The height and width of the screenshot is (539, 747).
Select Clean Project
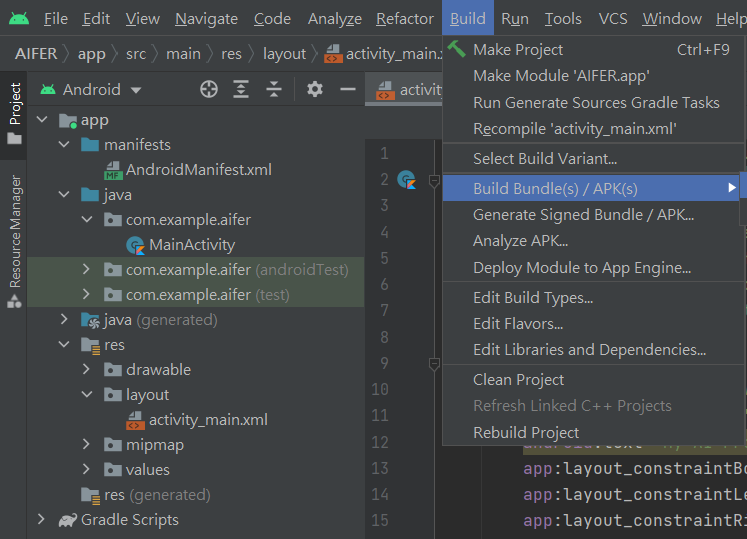(x=593, y=380)
